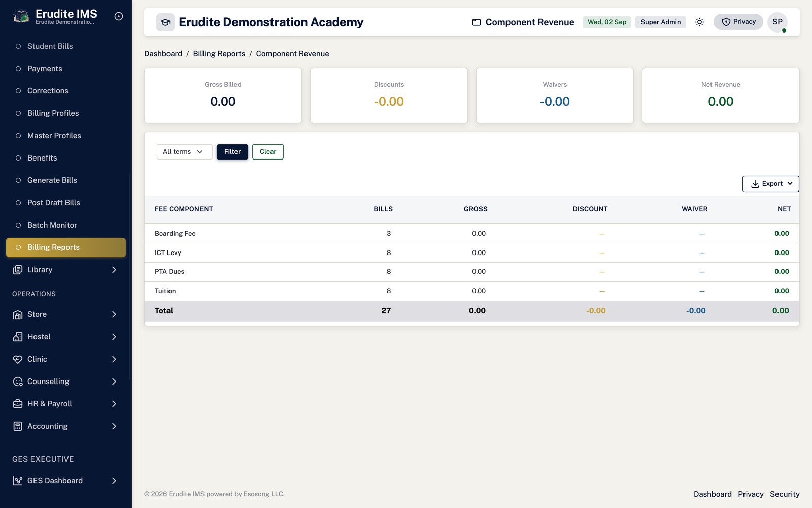This screenshot has height=508, width=812.
Task: Go to Corrections sidebar item
Action: point(66,91)
